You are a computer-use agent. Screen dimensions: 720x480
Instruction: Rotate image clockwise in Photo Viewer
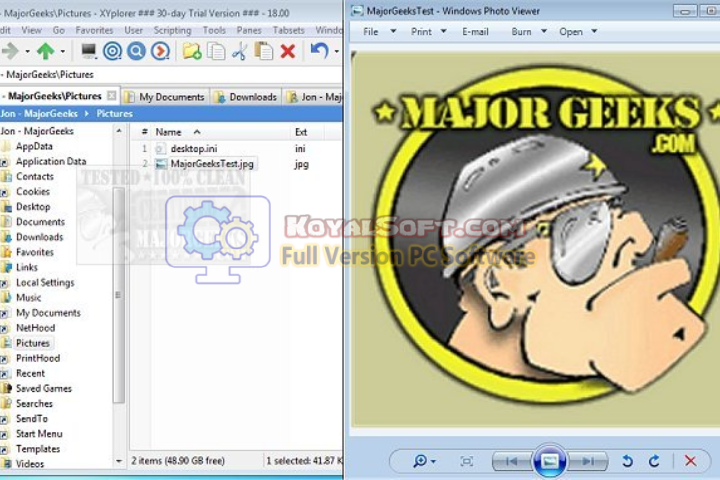[x=654, y=461]
